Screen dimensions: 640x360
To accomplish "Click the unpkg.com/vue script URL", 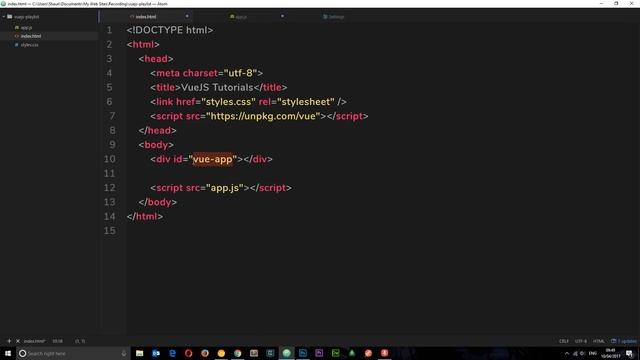I will 263,116.
